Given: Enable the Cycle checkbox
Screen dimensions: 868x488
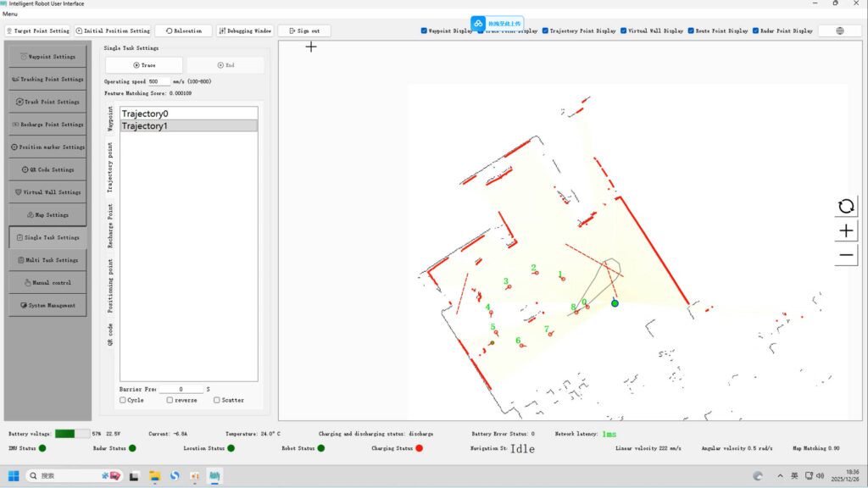Looking at the screenshot, I should (123, 400).
